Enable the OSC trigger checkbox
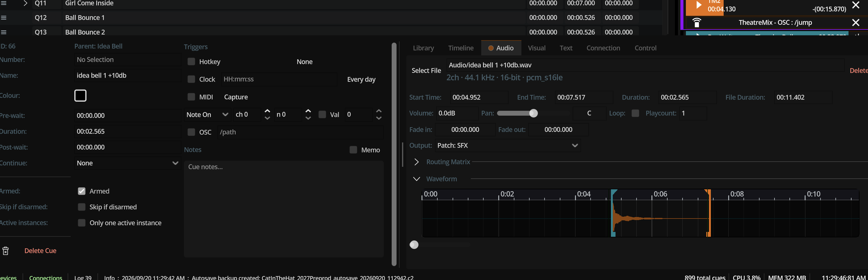Viewport: 868px width, 280px height. pyautogui.click(x=191, y=132)
